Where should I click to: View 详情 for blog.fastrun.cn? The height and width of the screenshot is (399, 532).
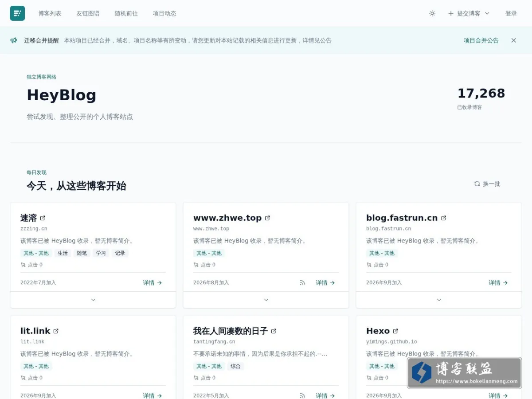pyautogui.click(x=498, y=283)
